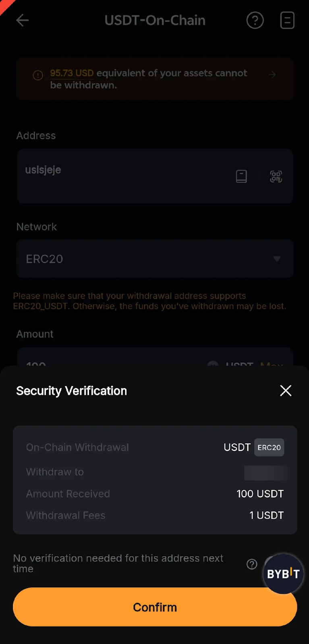
Task: Open the ERC20 Network dropdown
Action: coord(155,259)
